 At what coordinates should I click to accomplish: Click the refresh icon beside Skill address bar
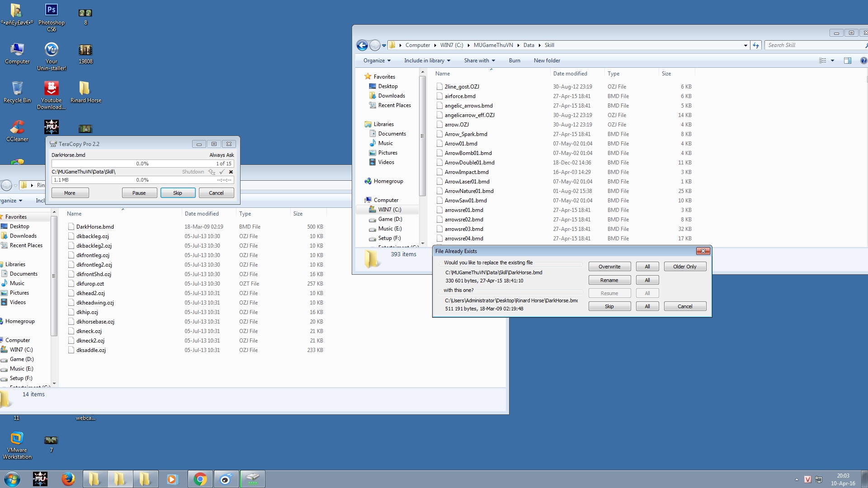coord(756,45)
